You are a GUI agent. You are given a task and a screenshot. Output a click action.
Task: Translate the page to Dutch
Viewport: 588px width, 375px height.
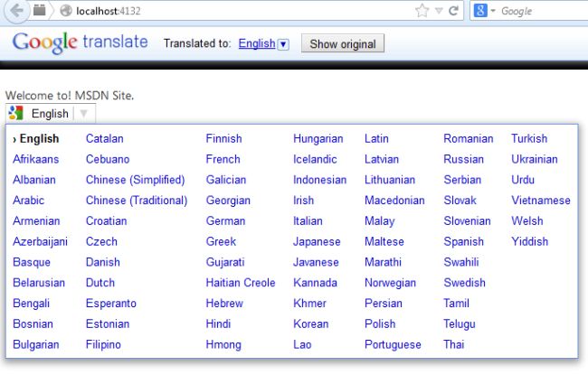pyautogui.click(x=100, y=283)
